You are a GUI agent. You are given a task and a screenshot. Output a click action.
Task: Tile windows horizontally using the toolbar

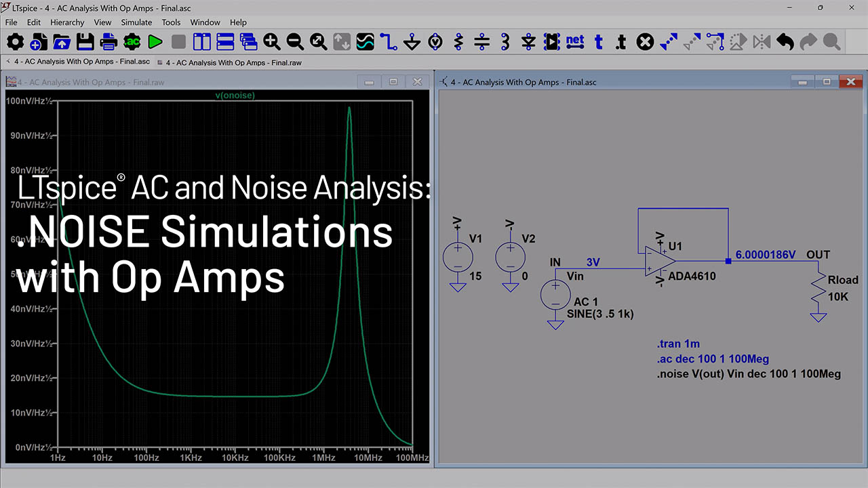[225, 42]
